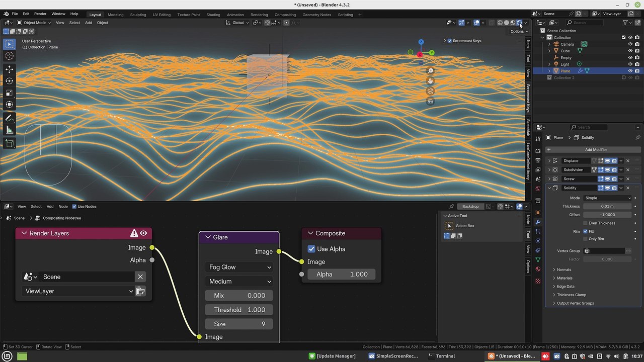Viewport: 644px width, 362px height.
Task: Switch to the Shading workspace tab
Action: (213, 15)
